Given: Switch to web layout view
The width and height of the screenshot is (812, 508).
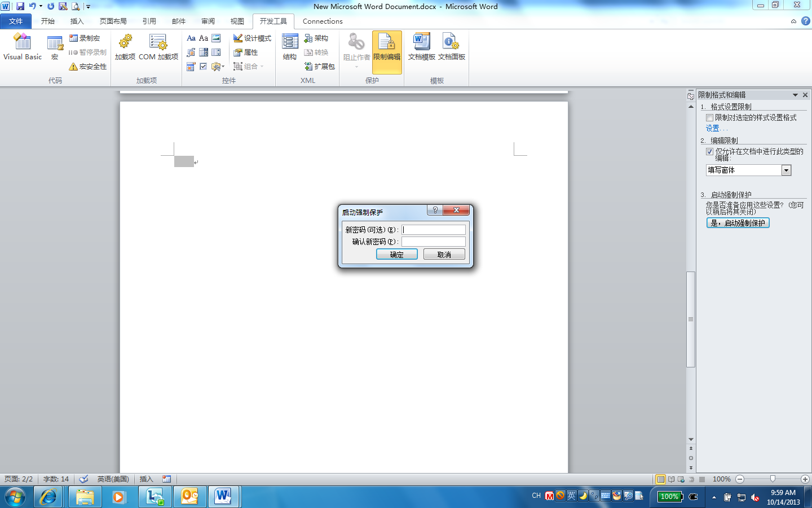Looking at the screenshot, I should coord(681,479).
